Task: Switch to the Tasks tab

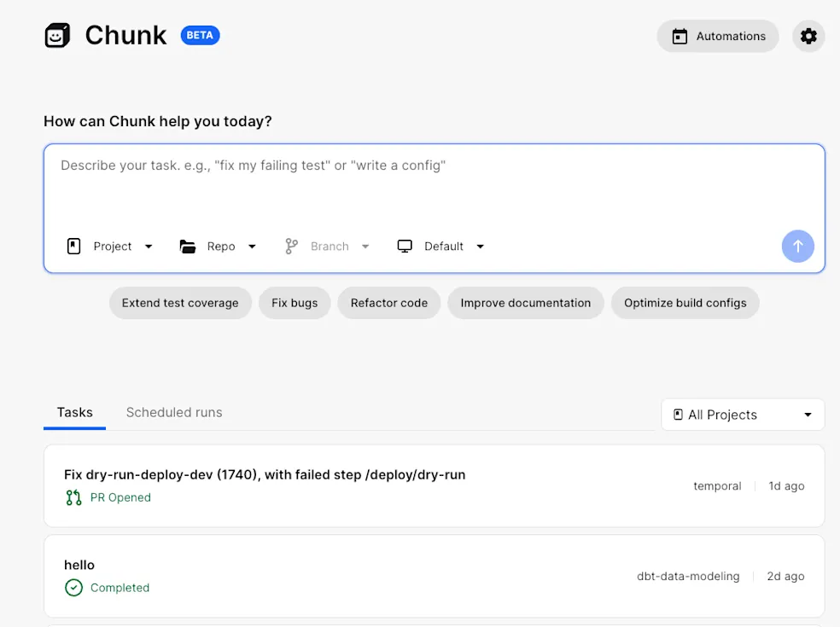Action: [x=75, y=413]
